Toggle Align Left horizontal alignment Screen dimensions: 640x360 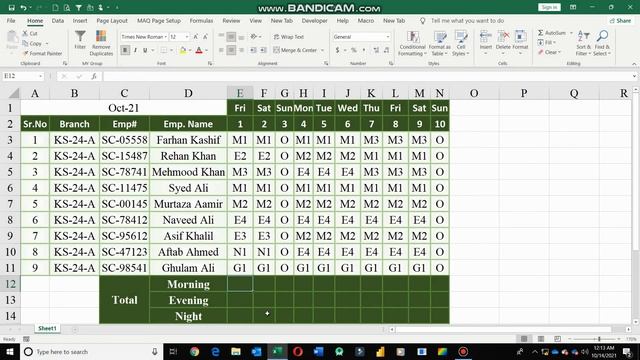[x=221, y=50]
